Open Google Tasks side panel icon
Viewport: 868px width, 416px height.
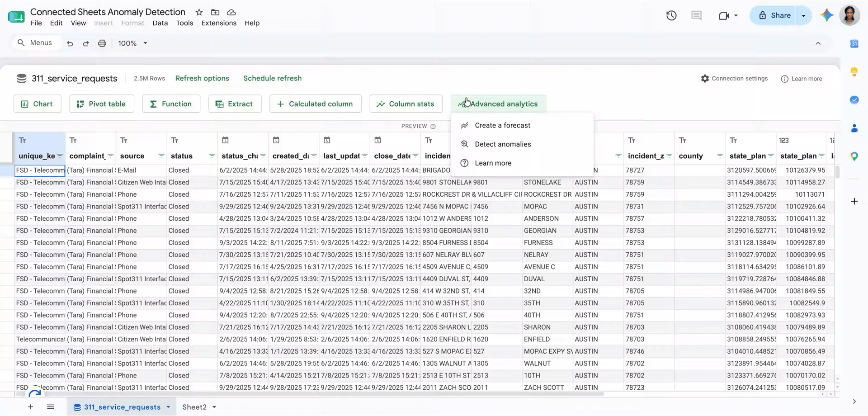854,100
